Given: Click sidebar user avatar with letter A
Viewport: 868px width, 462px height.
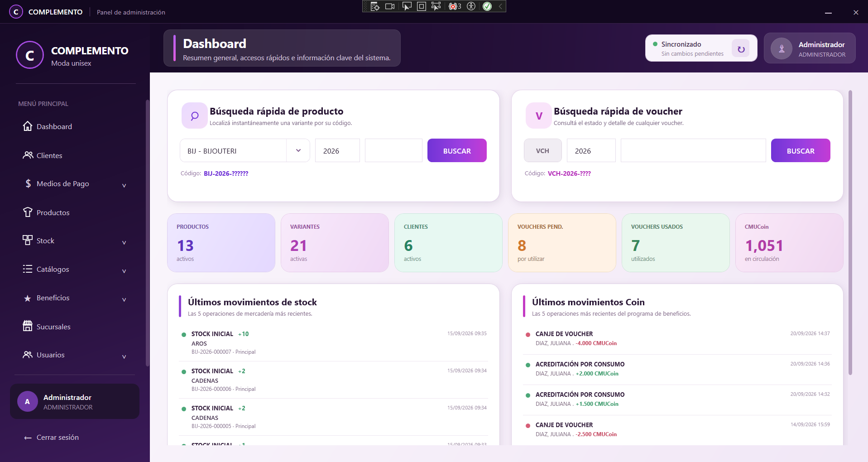Looking at the screenshot, I should pyautogui.click(x=27, y=402).
